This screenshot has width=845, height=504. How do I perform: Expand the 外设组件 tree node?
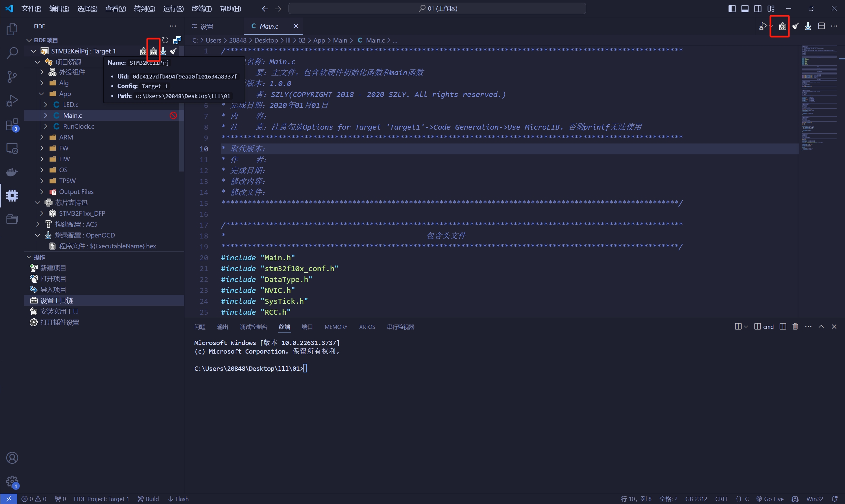42,72
